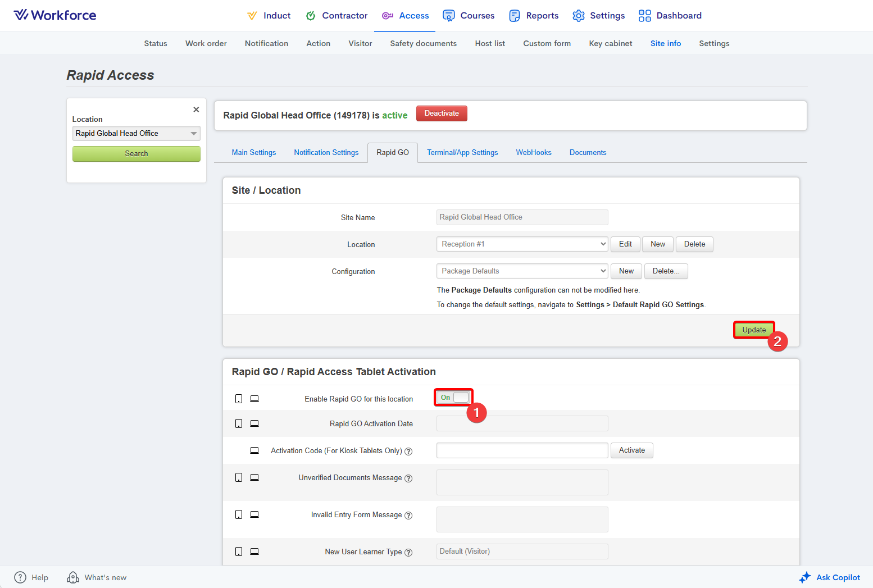873x588 pixels.
Task: Open the Package Defaults configuration dropdown
Action: (x=522, y=271)
